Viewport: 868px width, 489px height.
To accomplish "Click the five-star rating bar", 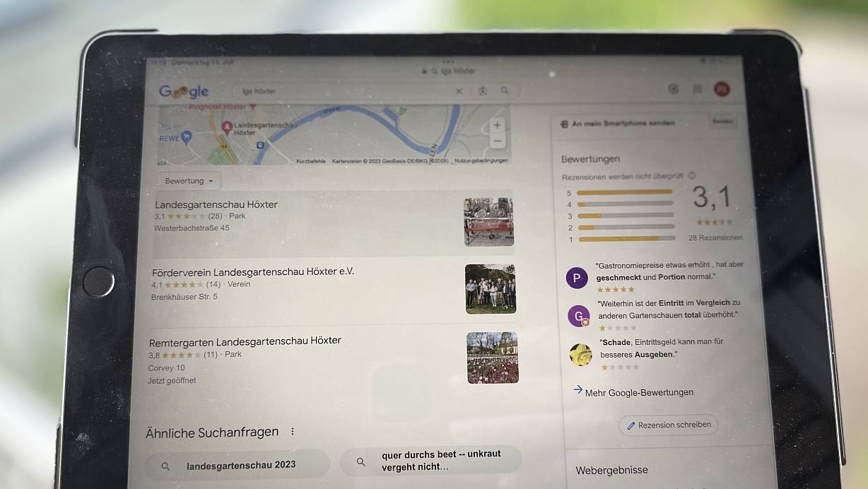I will click(625, 192).
